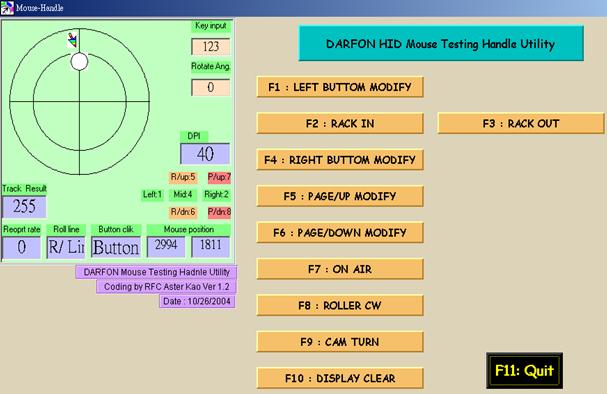
Task: Click the DARFON HID Mouse Testing Handle Utility banner
Action: point(441,43)
